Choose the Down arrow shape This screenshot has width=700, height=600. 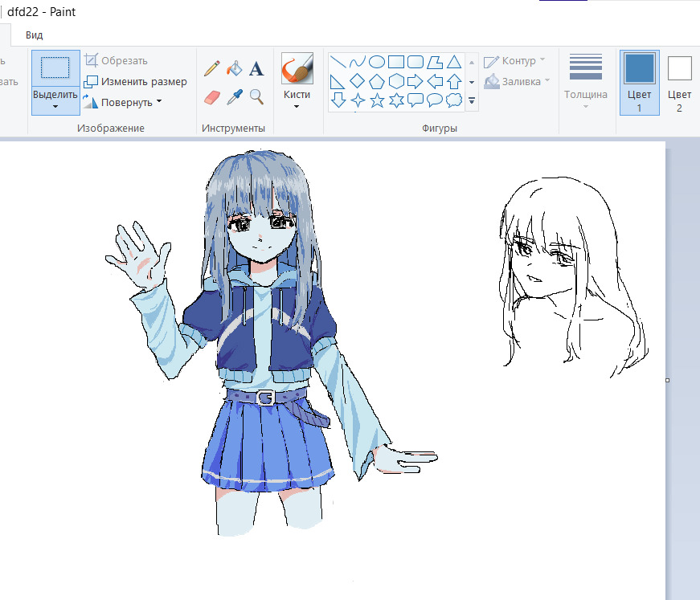[x=338, y=100]
